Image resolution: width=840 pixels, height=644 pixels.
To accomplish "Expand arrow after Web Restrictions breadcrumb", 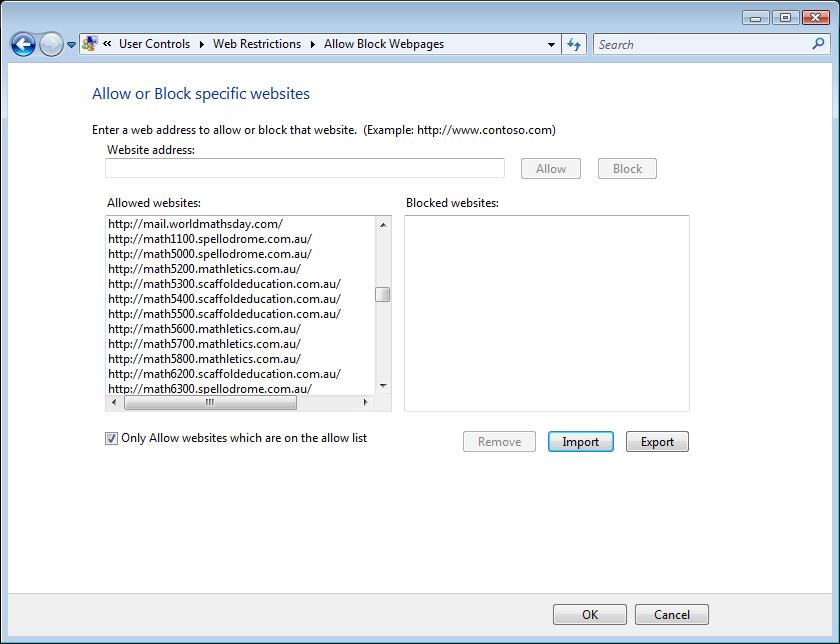I will coord(312,44).
